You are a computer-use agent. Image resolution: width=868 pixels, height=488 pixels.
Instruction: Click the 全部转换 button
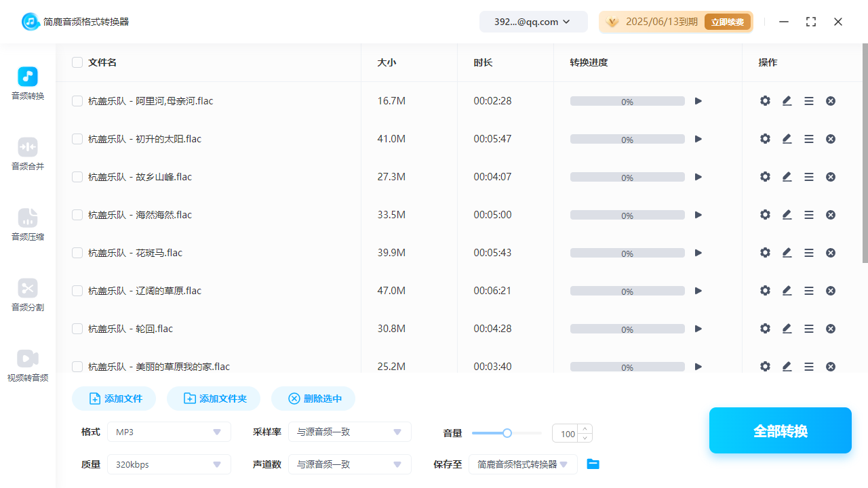[780, 430]
